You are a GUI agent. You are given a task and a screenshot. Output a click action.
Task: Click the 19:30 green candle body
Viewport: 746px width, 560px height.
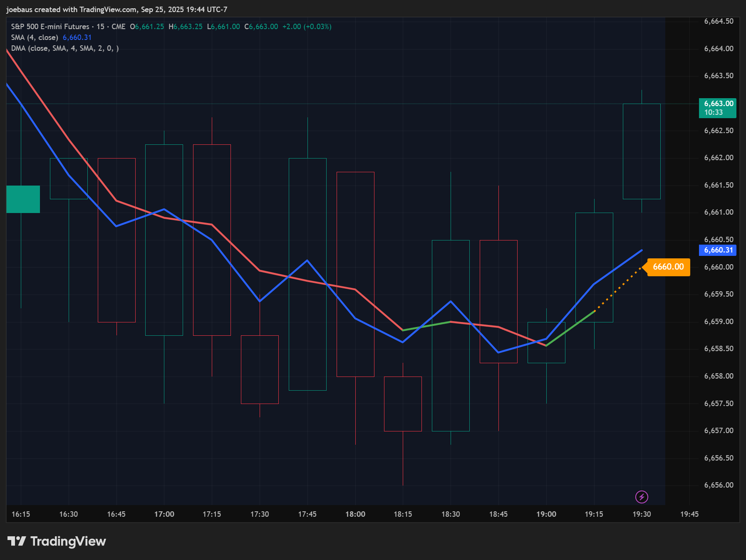(x=642, y=151)
